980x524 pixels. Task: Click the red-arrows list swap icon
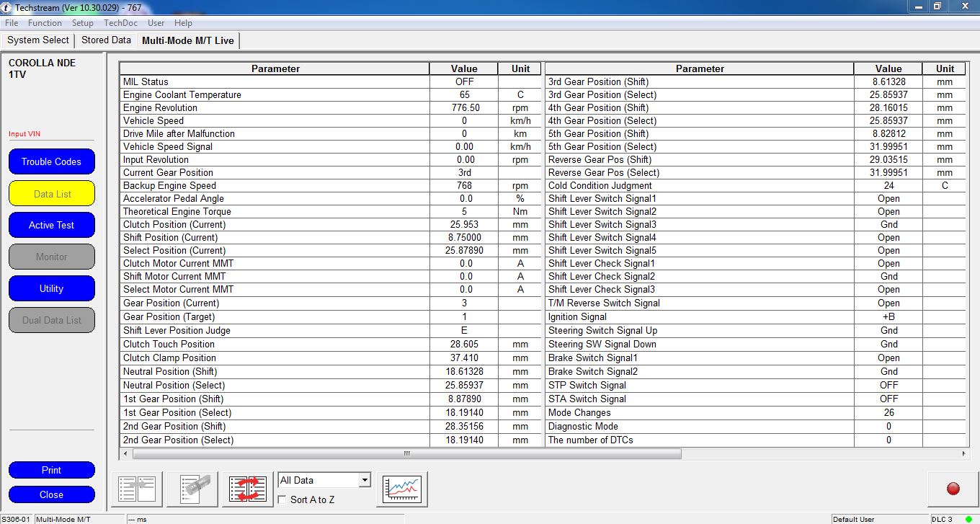(x=248, y=489)
